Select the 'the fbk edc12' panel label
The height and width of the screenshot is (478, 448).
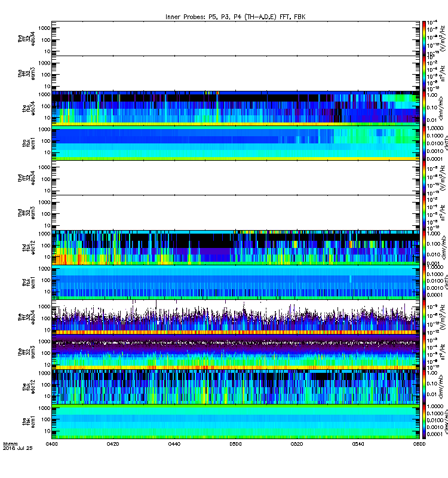click(x=29, y=387)
